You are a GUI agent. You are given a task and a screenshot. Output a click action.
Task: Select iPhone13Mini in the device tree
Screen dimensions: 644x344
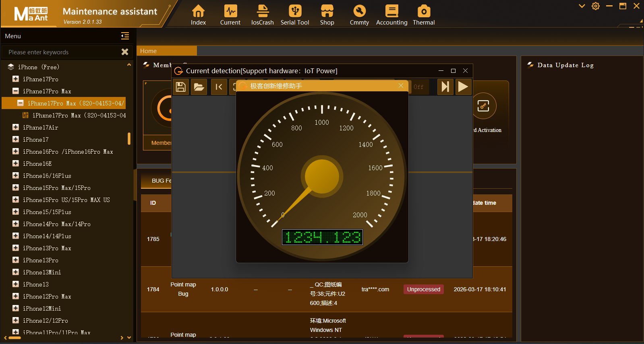(42, 272)
